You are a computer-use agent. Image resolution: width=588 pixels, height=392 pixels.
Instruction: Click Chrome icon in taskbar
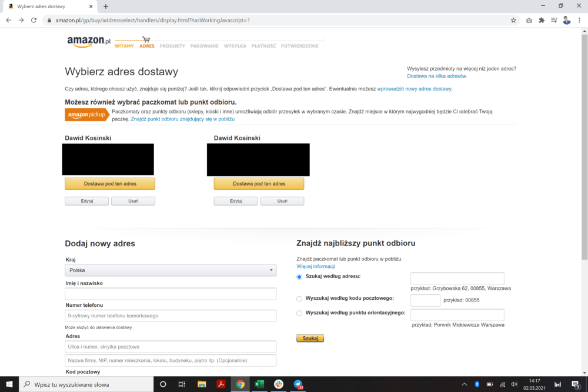point(240,384)
